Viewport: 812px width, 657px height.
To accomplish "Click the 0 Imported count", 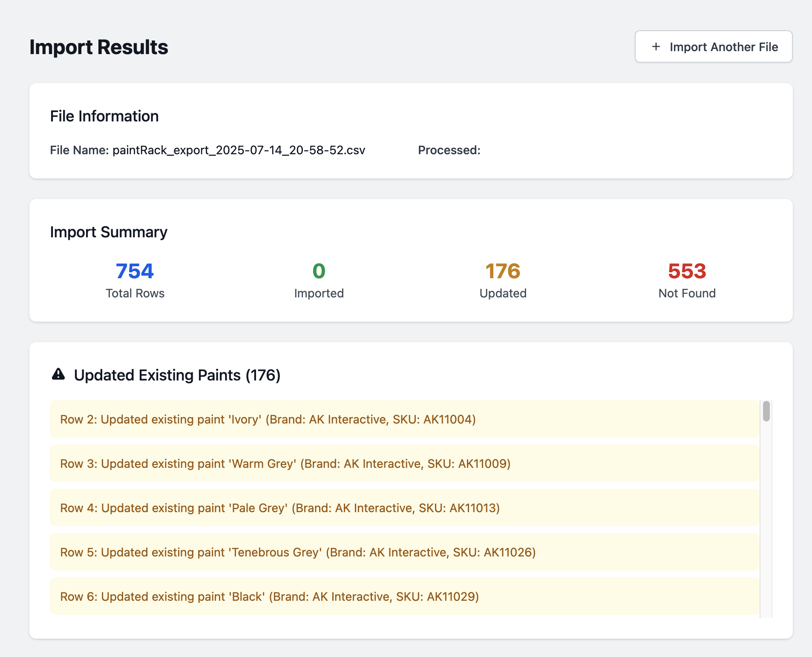I will 319,271.
